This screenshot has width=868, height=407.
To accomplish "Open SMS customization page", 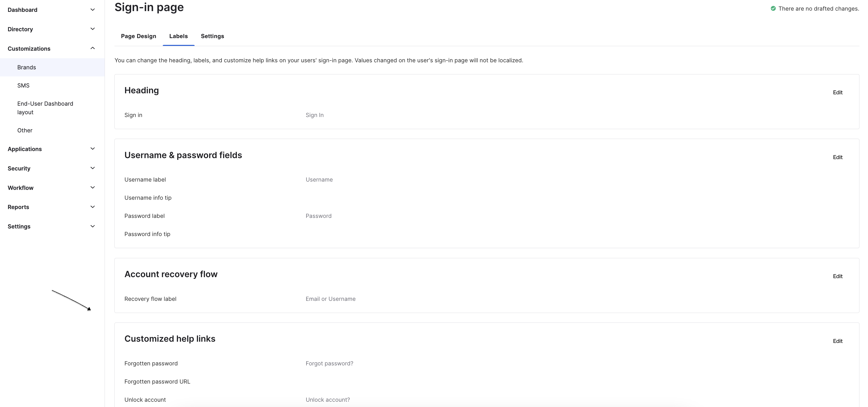I will point(23,86).
